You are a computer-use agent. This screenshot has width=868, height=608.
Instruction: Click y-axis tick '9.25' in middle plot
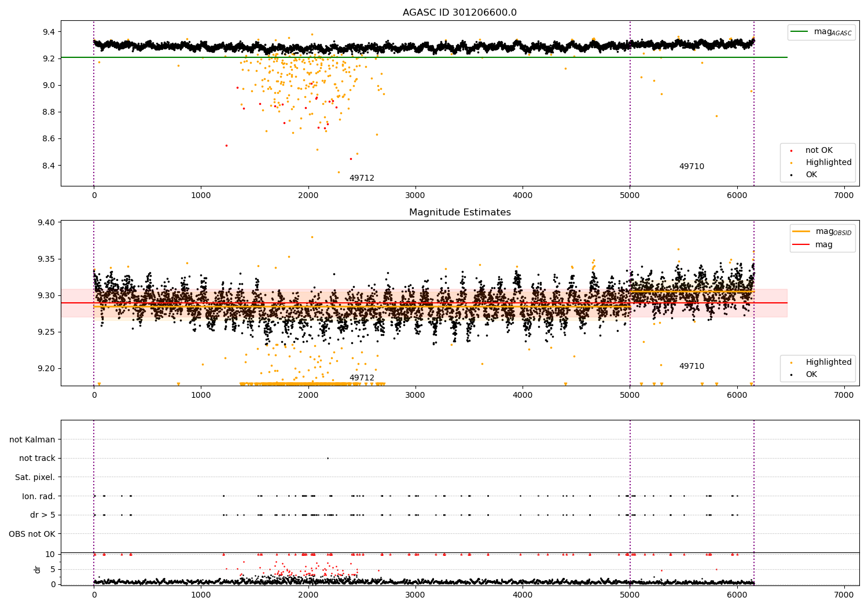[x=46, y=332]
